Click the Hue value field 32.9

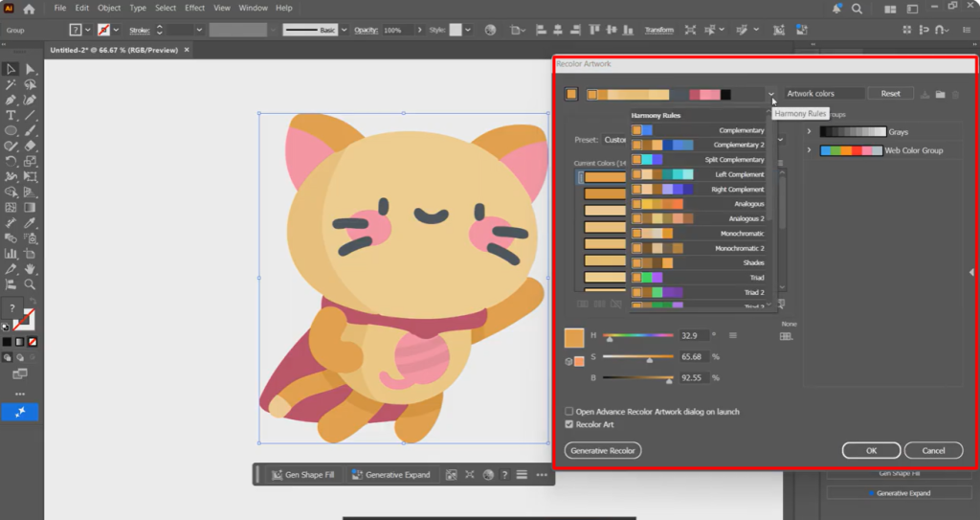(x=694, y=335)
